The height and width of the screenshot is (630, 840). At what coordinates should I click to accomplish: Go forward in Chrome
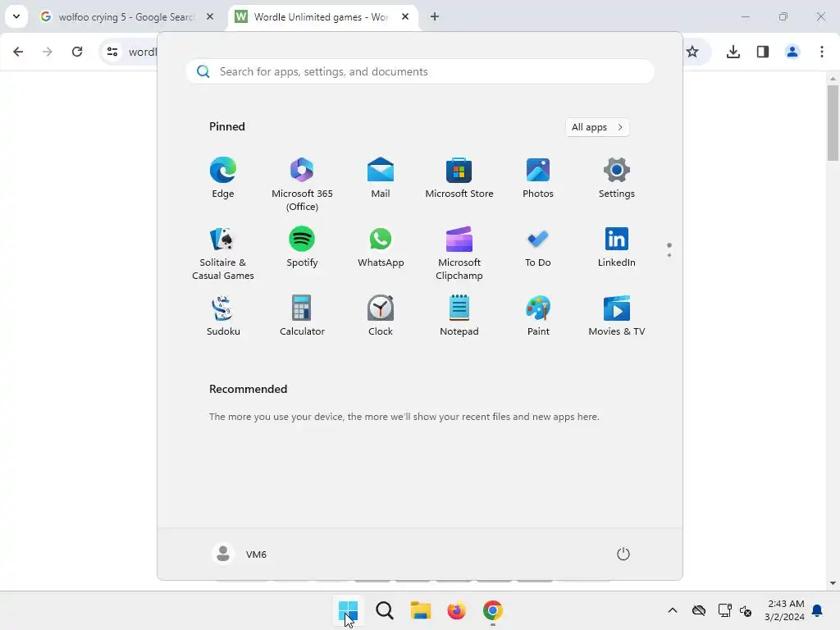click(x=47, y=52)
